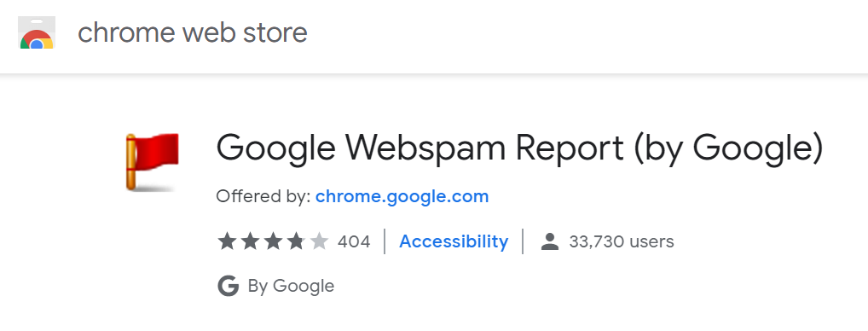
Task: Click the users person silhouette icon
Action: [x=549, y=241]
